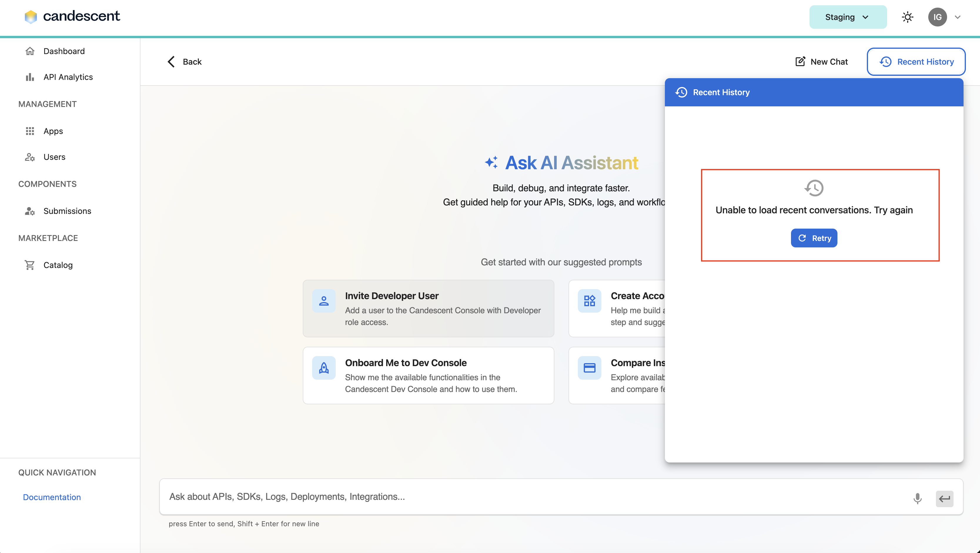Viewport: 980px width, 553px height.
Task: Click the Catalog shopping cart icon
Action: coord(30,265)
